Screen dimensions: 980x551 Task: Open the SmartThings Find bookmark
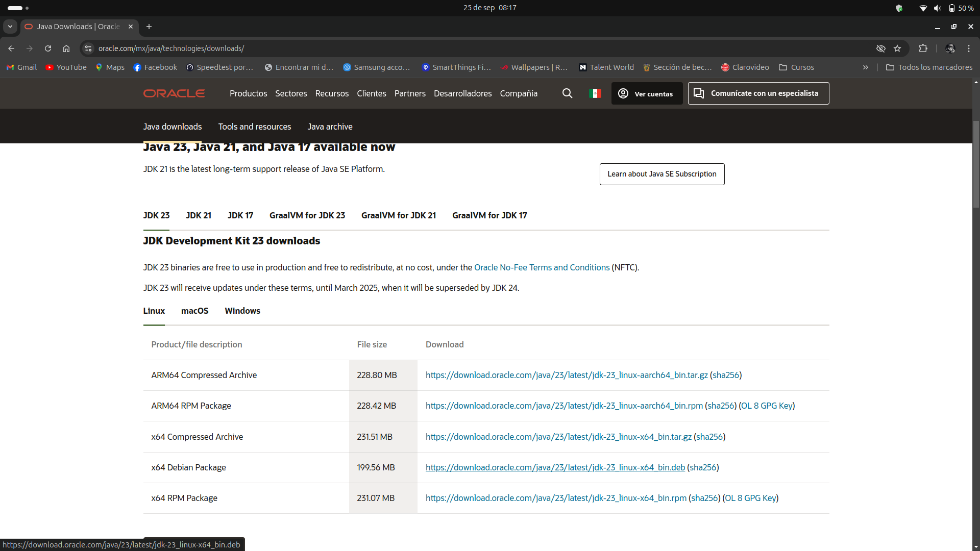[456, 67]
